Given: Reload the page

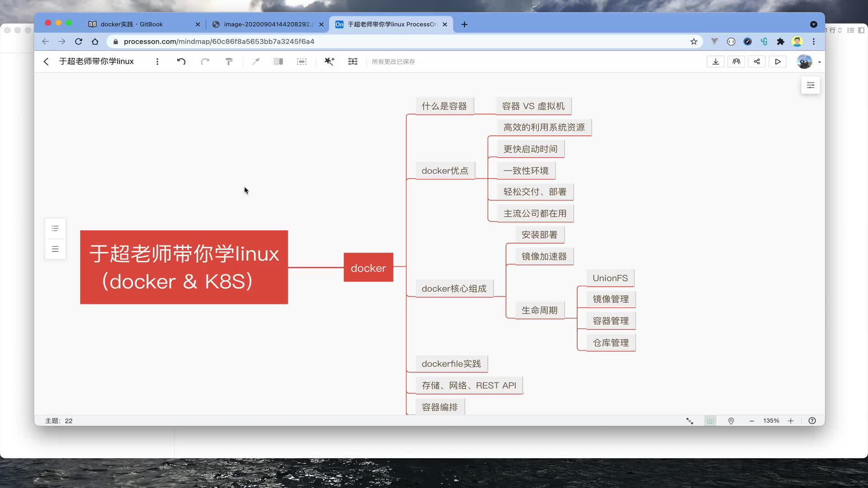Looking at the screenshot, I should 79,42.
